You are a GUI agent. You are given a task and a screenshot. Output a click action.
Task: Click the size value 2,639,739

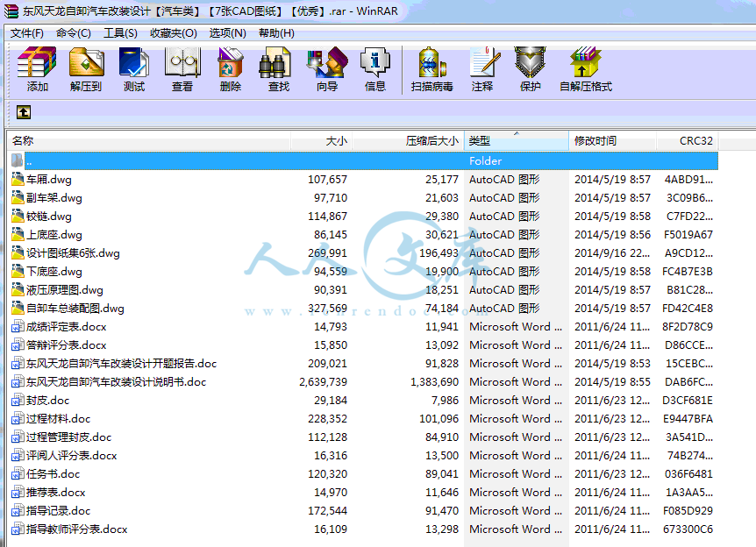323,381
